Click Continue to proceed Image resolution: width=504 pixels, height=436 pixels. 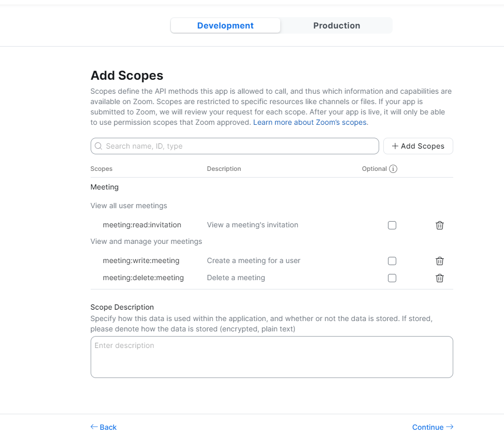pyautogui.click(x=433, y=427)
